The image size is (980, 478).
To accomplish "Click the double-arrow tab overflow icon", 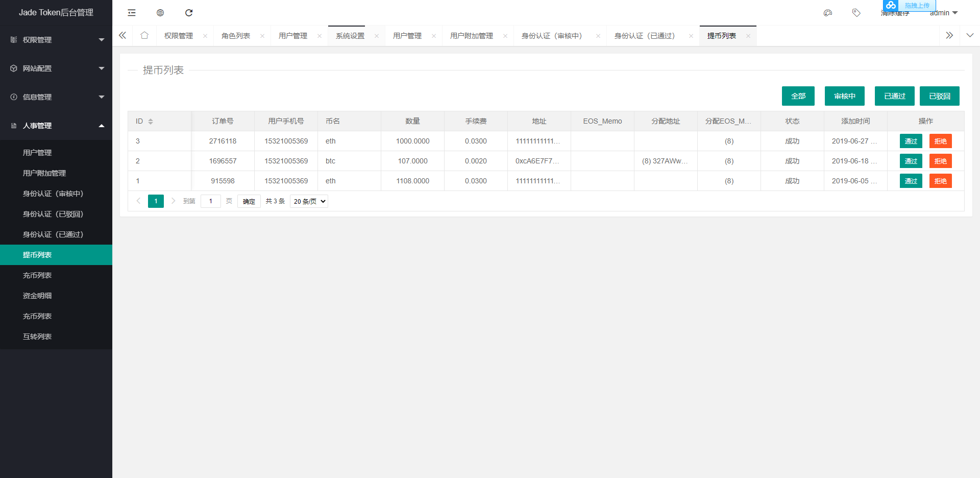I will coord(949,35).
